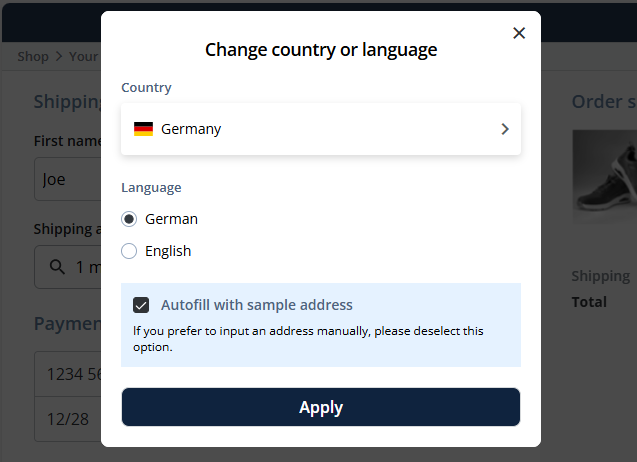Screen dimensions: 637x462
Task: Click the Your breadcrumb item
Action: 84,56
